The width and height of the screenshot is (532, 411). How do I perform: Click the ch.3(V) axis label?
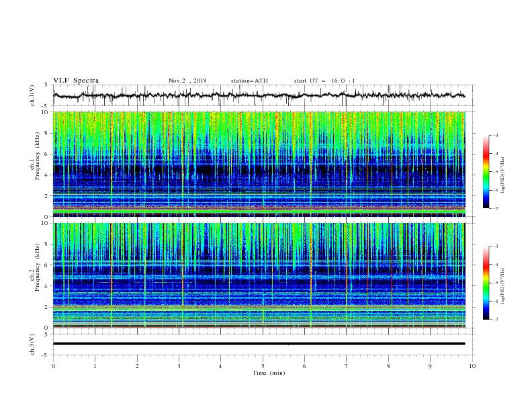tap(32, 345)
